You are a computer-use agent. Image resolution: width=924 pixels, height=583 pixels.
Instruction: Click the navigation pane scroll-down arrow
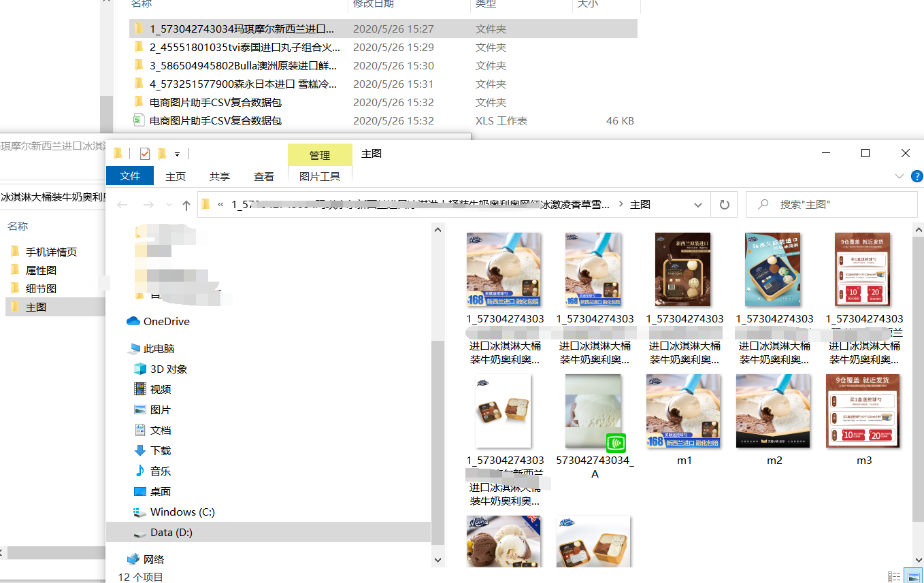(x=439, y=561)
